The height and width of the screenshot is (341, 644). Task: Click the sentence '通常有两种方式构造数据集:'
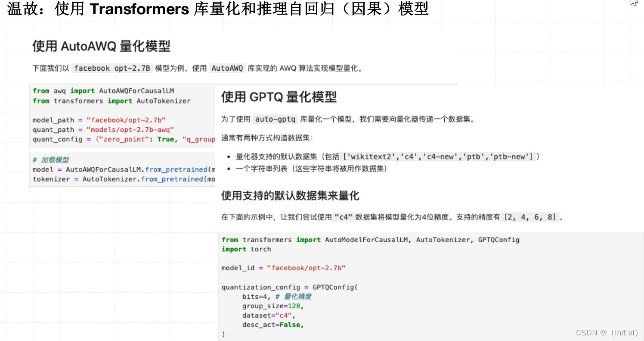(267, 138)
